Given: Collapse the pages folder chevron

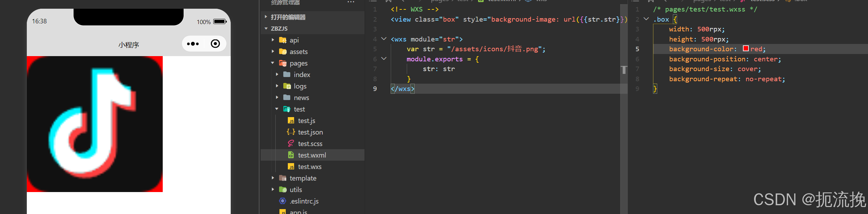Looking at the screenshot, I should pos(273,63).
